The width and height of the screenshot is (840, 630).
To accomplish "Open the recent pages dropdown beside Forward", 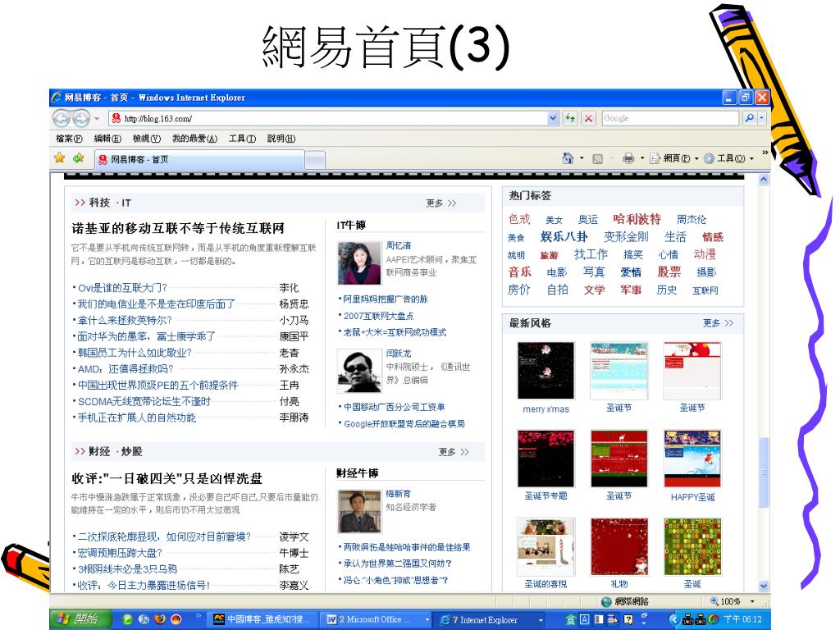I will (x=97, y=118).
